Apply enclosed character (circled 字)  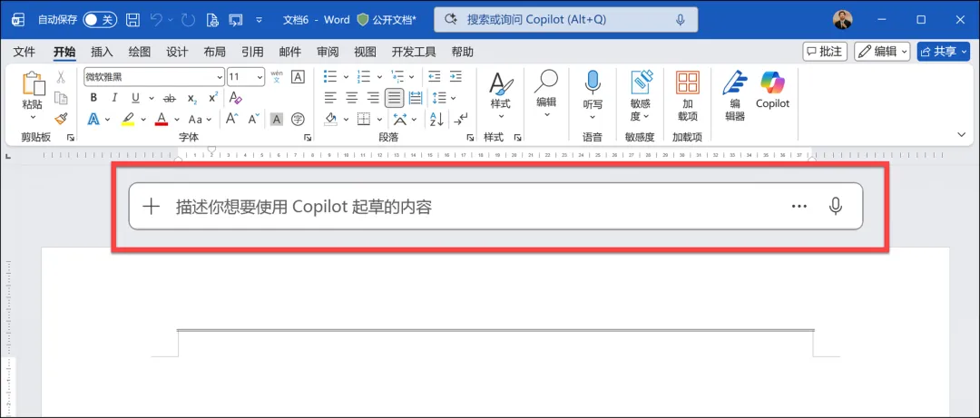pyautogui.click(x=299, y=119)
